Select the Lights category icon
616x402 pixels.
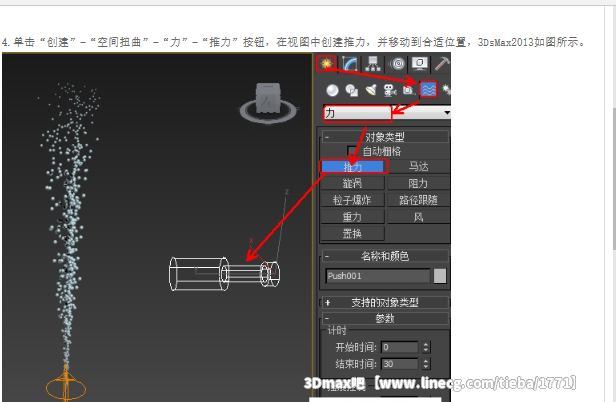[x=370, y=90]
